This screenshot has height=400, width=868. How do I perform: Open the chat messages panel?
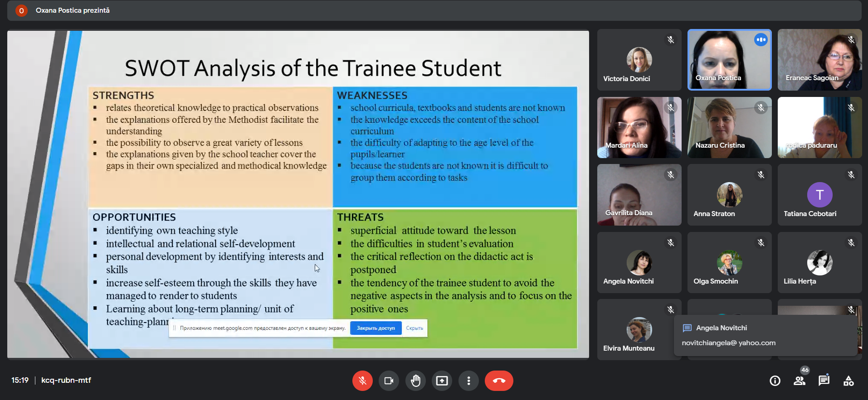[824, 381]
